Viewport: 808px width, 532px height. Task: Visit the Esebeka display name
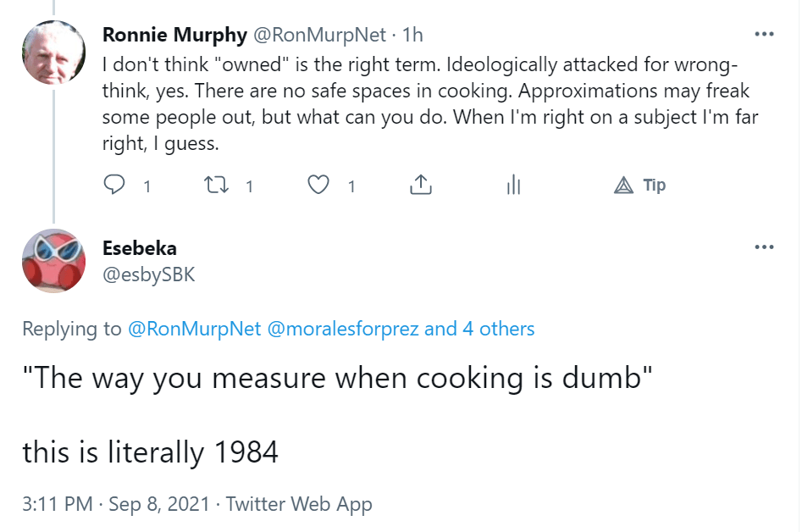139,248
